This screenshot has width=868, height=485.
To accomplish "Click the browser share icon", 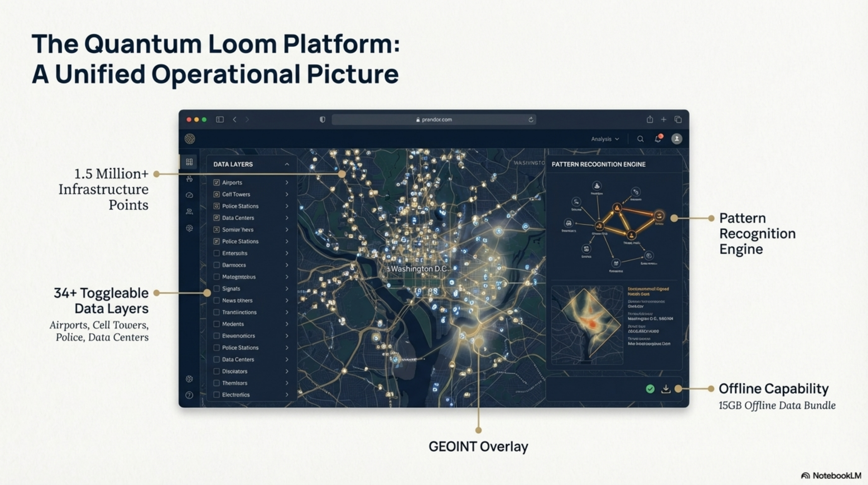I will point(650,119).
